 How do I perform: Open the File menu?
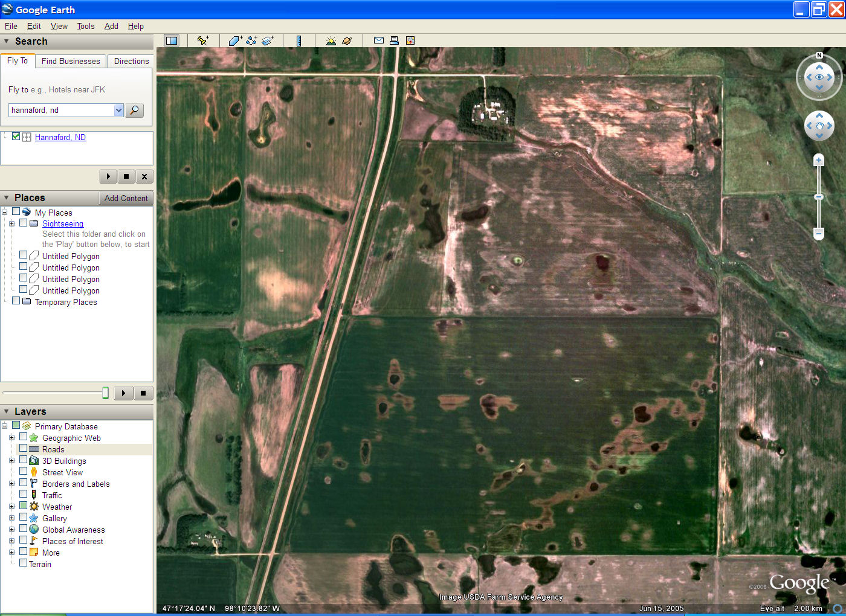[x=11, y=26]
